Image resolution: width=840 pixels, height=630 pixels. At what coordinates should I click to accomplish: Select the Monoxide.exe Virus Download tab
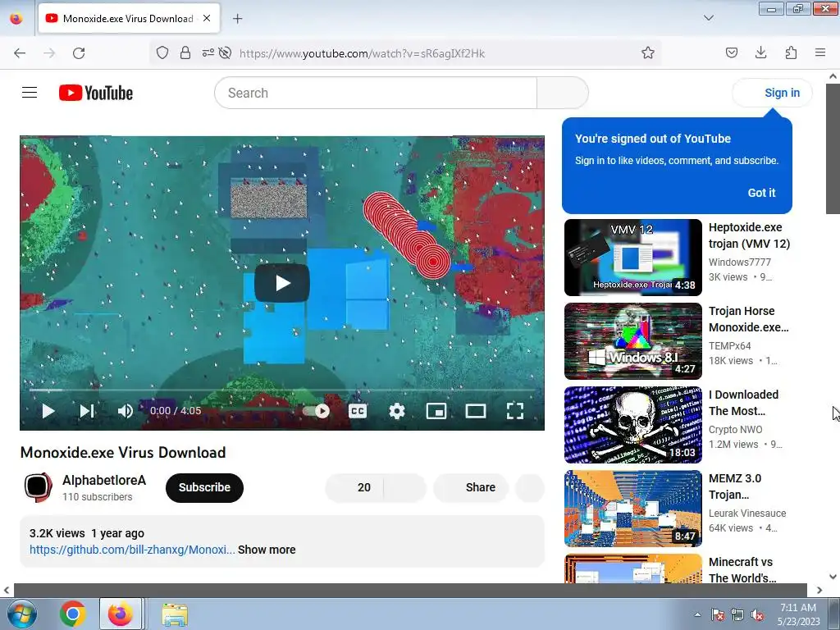129,18
